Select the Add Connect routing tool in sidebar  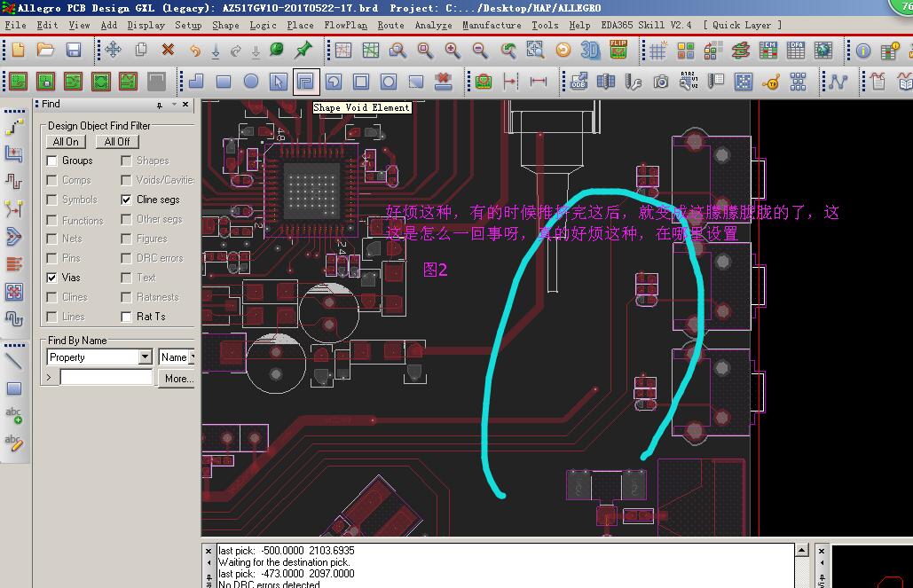pos(13,128)
